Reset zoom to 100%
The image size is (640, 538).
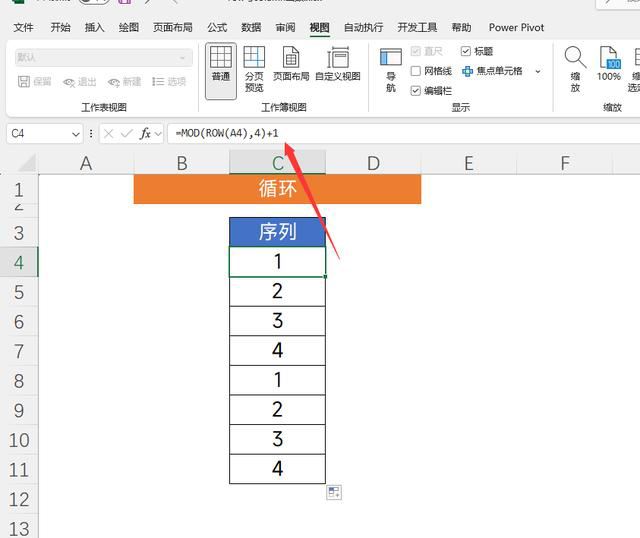pyautogui.click(x=609, y=64)
